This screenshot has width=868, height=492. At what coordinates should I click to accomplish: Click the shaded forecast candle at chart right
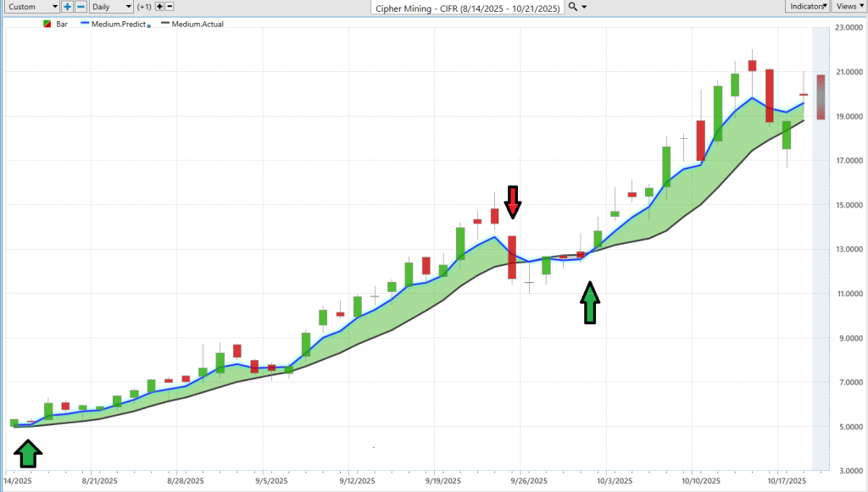pos(821,97)
